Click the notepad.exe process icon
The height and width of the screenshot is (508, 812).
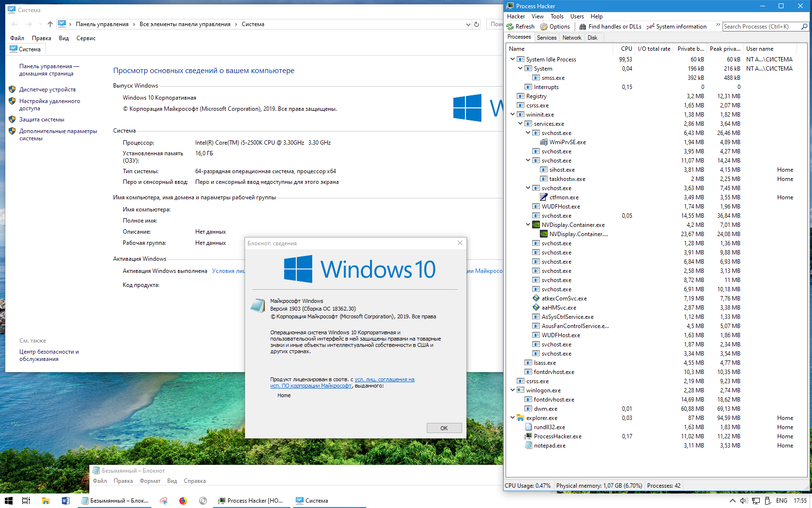(x=528, y=446)
